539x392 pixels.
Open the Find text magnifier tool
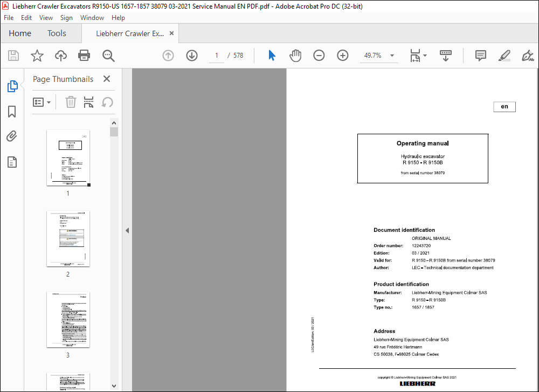coord(109,56)
